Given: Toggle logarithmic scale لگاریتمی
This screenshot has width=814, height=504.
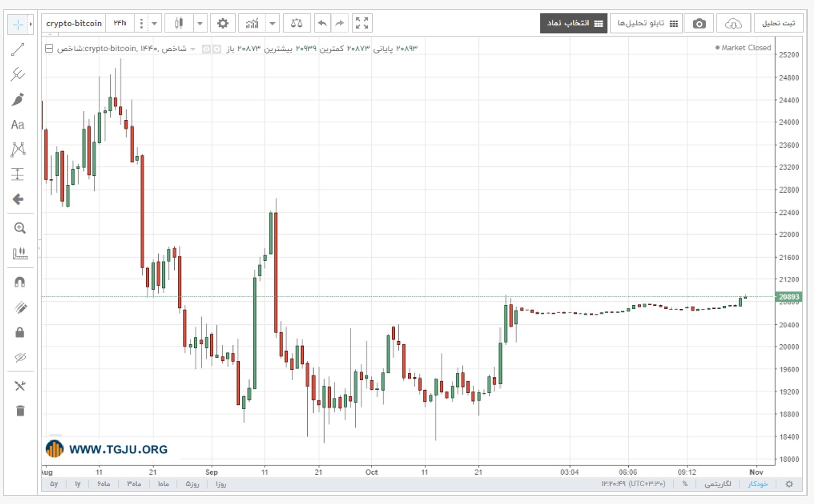Looking at the screenshot, I should coord(717,484).
